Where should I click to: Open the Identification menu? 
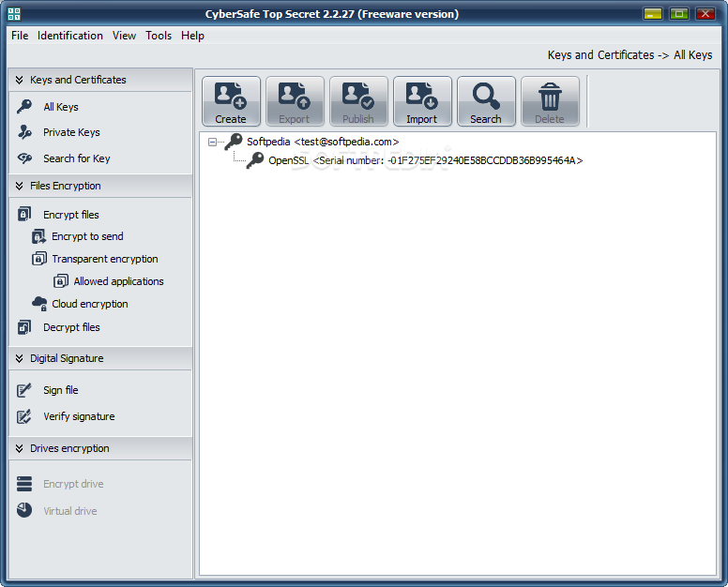pyautogui.click(x=70, y=36)
